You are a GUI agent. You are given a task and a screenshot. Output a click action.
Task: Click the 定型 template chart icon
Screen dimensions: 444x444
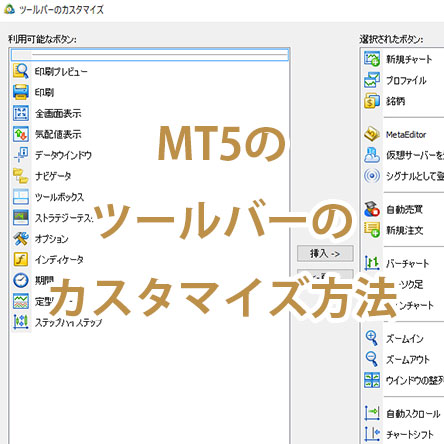coord(21,301)
